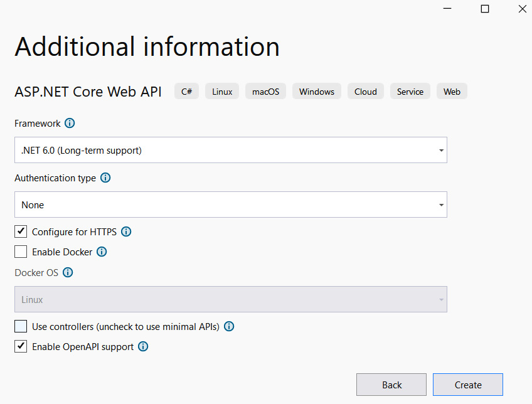
Task: Click the macOS tag
Action: (265, 91)
